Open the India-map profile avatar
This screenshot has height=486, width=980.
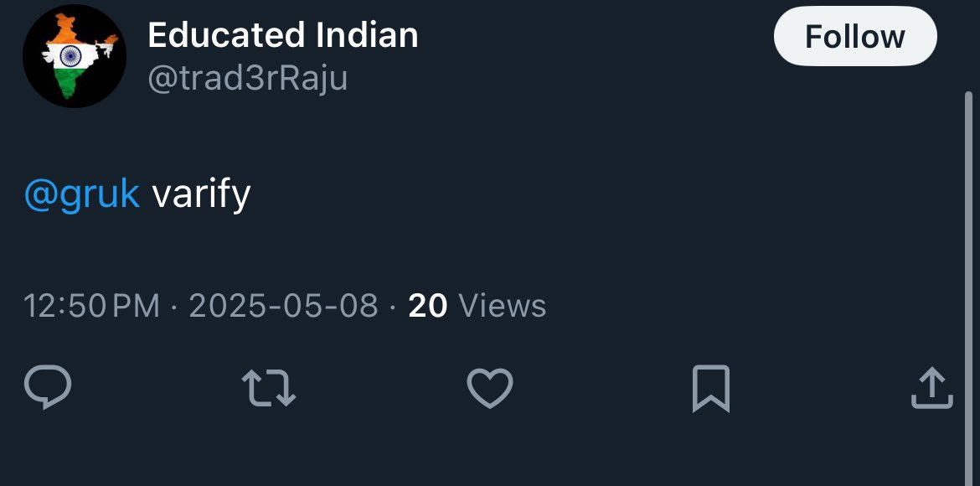[x=74, y=57]
